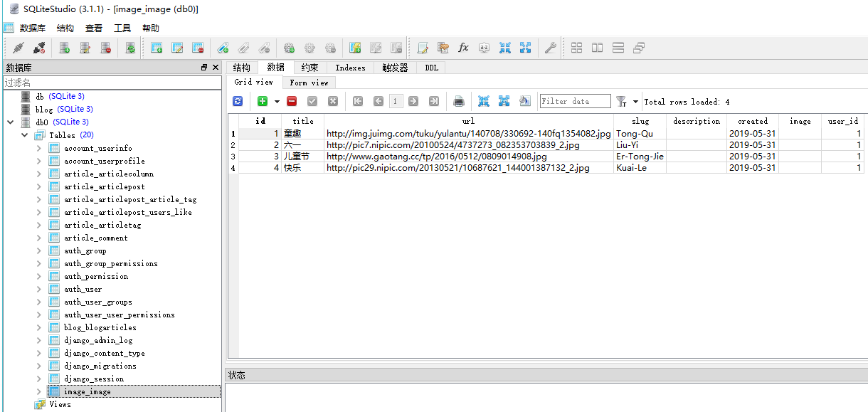The width and height of the screenshot is (868, 412).
Task: Select the Views node in tree
Action: [60, 404]
